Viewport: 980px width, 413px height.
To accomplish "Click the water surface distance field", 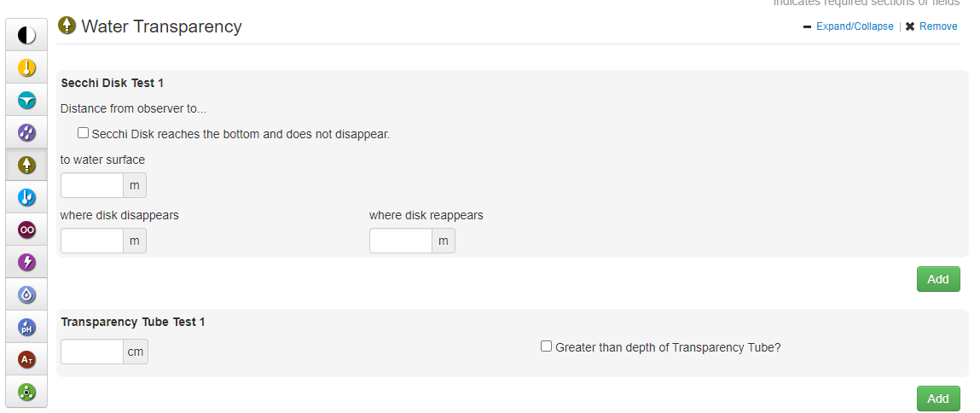I will click(x=92, y=185).
